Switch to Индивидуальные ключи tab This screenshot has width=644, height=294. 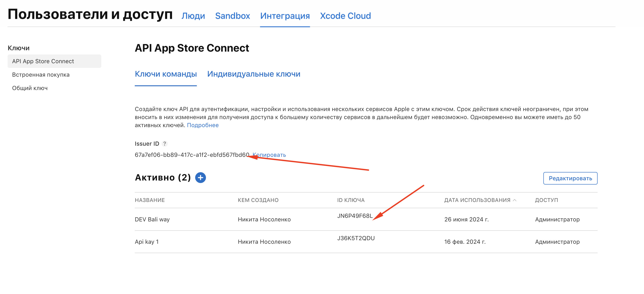[x=253, y=74]
